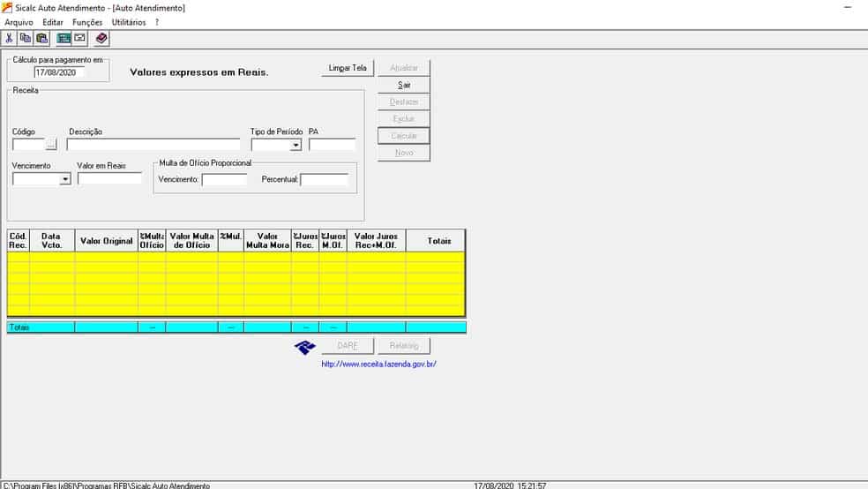This screenshot has height=489, width=868.
Task: Click the envelope toolbar icon
Action: (79, 38)
